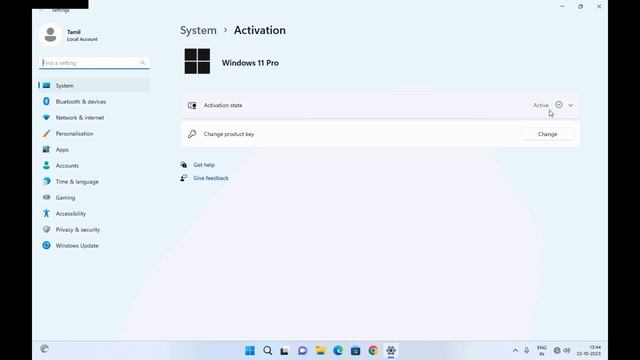Go to Network & internet settings
This screenshot has height=360, width=640.
click(x=94, y=118)
